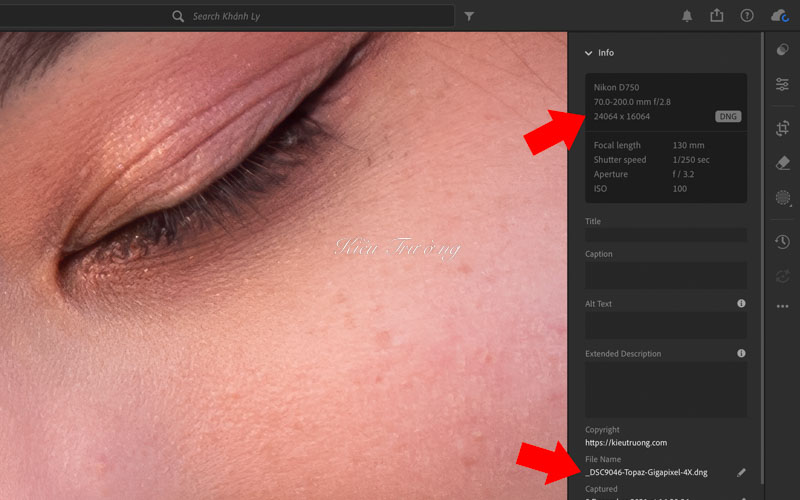The width and height of the screenshot is (800, 500).
Task: Show Alt Text info tooltip icon
Action: (741, 304)
